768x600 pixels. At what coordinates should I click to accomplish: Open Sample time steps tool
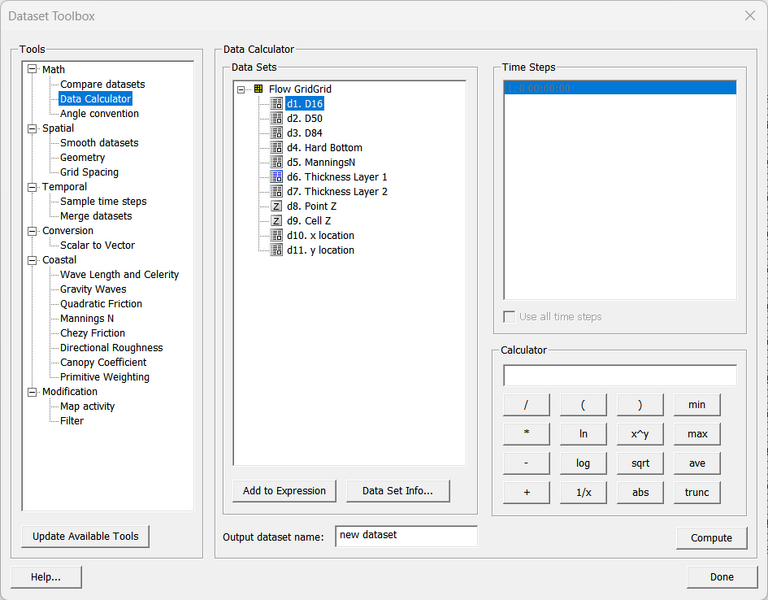click(x=103, y=201)
